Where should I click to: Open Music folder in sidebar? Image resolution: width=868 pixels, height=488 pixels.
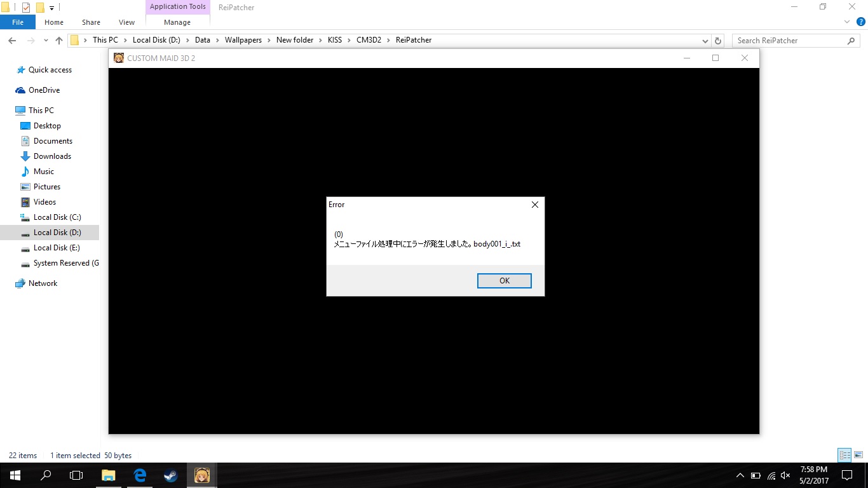44,172
